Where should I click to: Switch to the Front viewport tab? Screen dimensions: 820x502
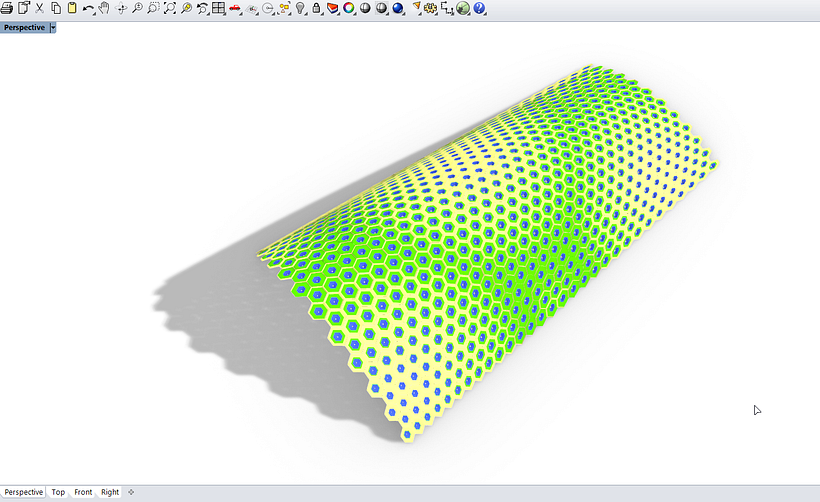coord(83,492)
